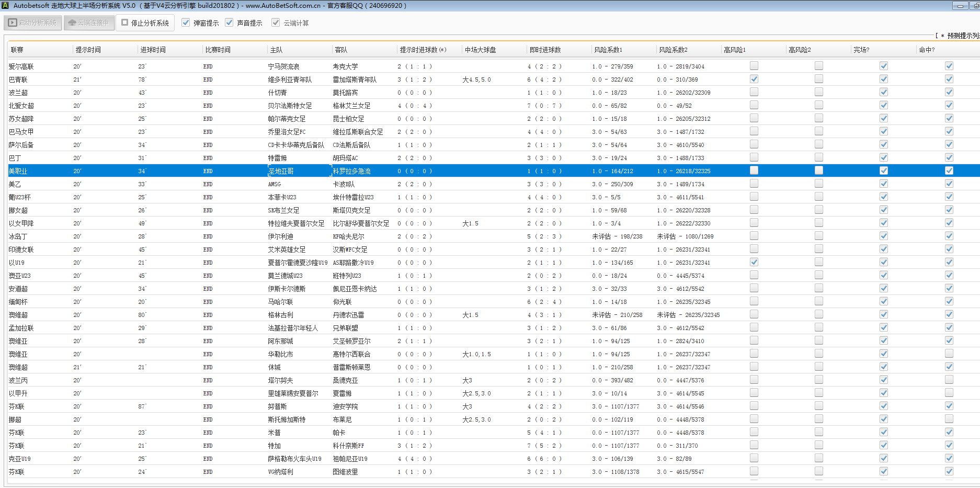Click the 提示时间 column header

(88, 50)
